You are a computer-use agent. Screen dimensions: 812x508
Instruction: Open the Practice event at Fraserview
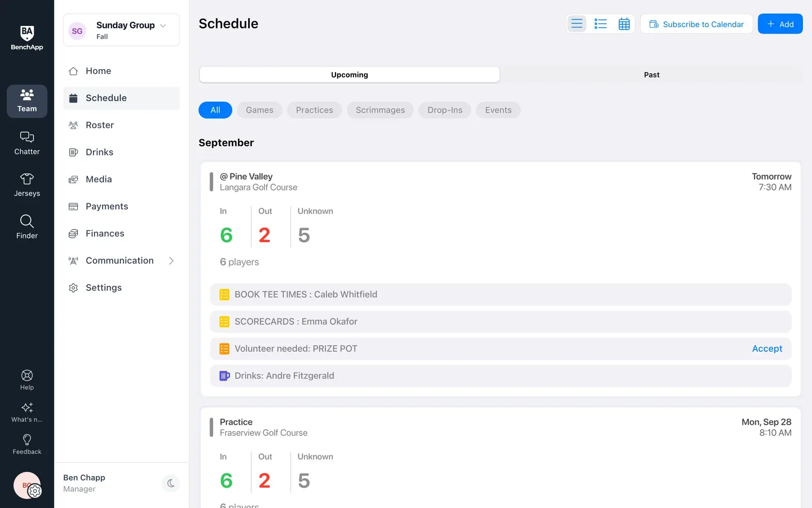click(236, 422)
